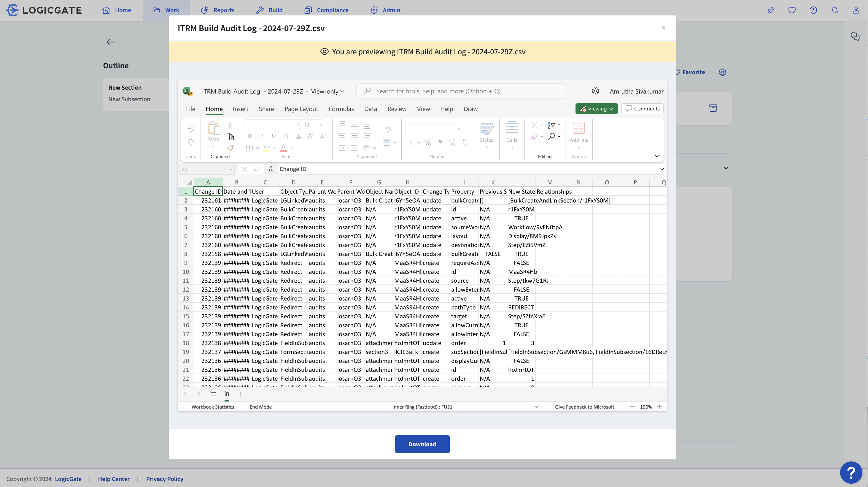This screenshot has width=868, height=487.
Task: Toggle Italic formatting
Action: pos(261,136)
